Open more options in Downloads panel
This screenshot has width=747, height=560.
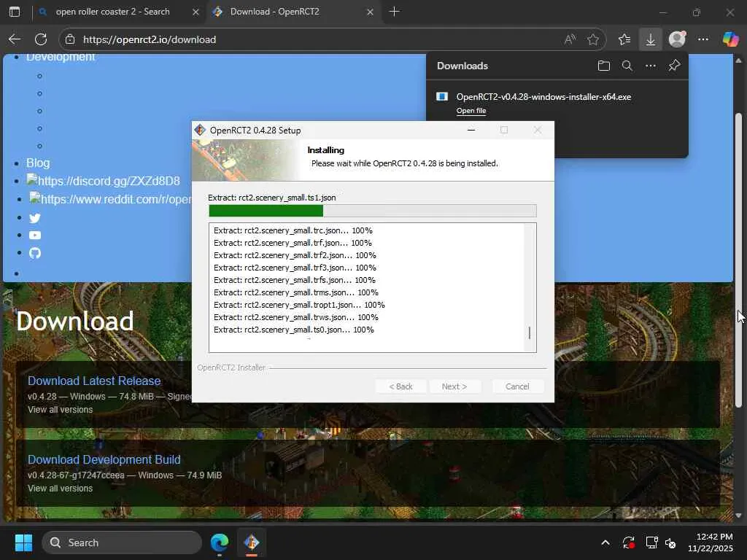[650, 66]
